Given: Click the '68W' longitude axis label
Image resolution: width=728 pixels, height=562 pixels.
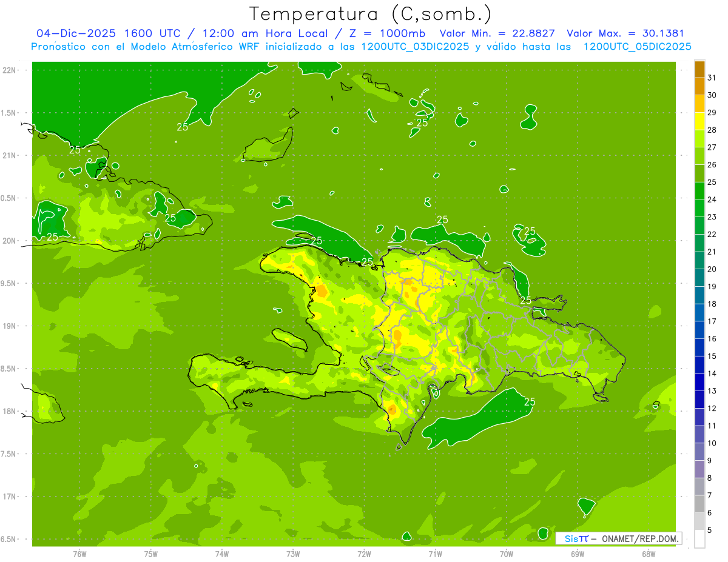Looking at the screenshot, I should coord(649,554).
